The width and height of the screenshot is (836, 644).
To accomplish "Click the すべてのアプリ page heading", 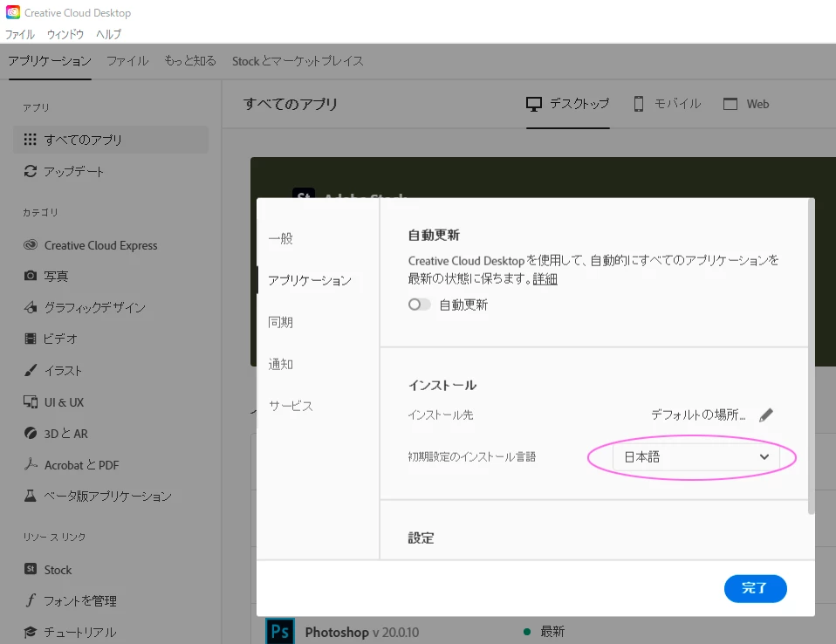I will pyautogui.click(x=291, y=104).
